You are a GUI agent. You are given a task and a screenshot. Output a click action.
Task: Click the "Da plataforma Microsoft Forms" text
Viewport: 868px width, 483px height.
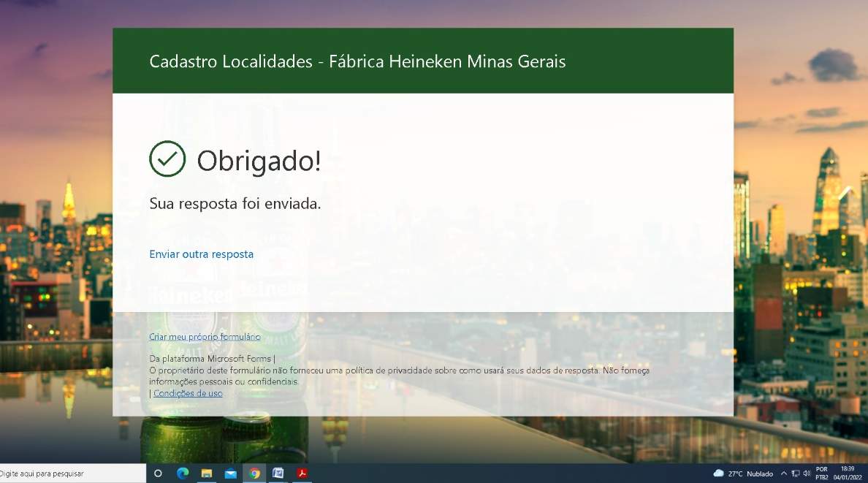(x=210, y=359)
